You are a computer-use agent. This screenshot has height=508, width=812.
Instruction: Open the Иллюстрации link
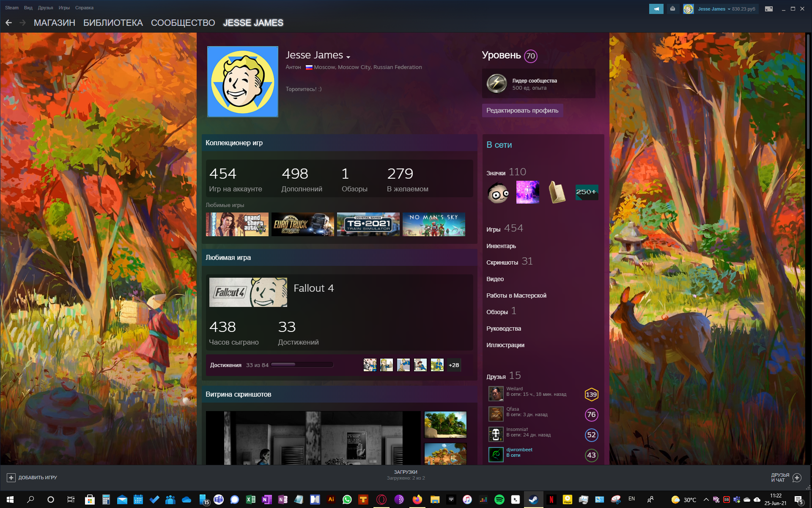(x=505, y=345)
